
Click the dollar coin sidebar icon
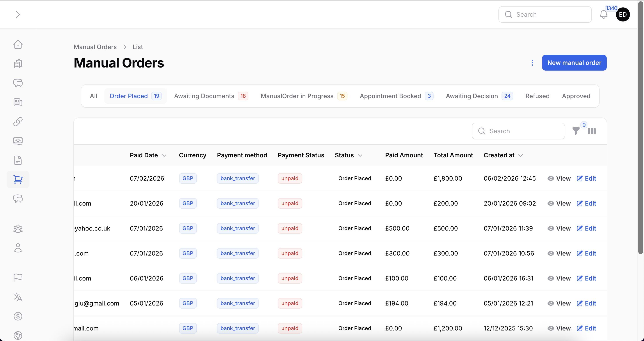[18, 316]
